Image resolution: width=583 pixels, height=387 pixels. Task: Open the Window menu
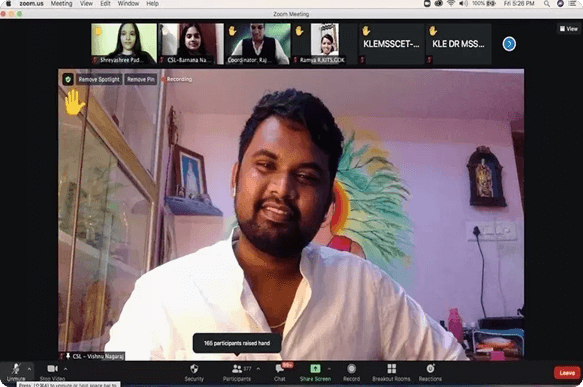(128, 4)
